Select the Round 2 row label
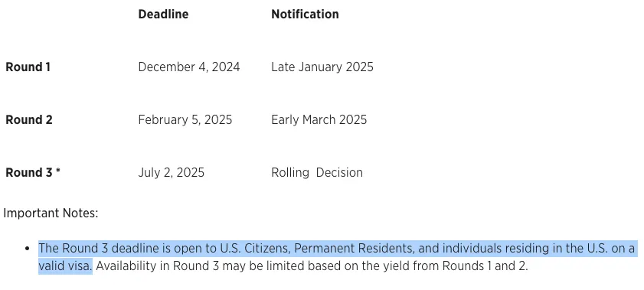The width and height of the screenshot is (644, 290). pyautogui.click(x=29, y=120)
